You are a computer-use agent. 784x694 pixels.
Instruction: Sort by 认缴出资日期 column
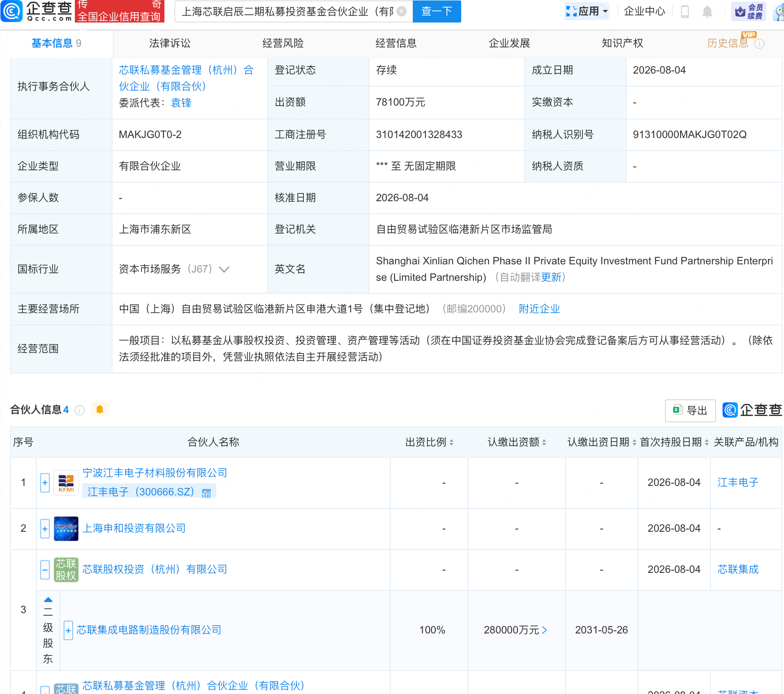tap(634, 442)
